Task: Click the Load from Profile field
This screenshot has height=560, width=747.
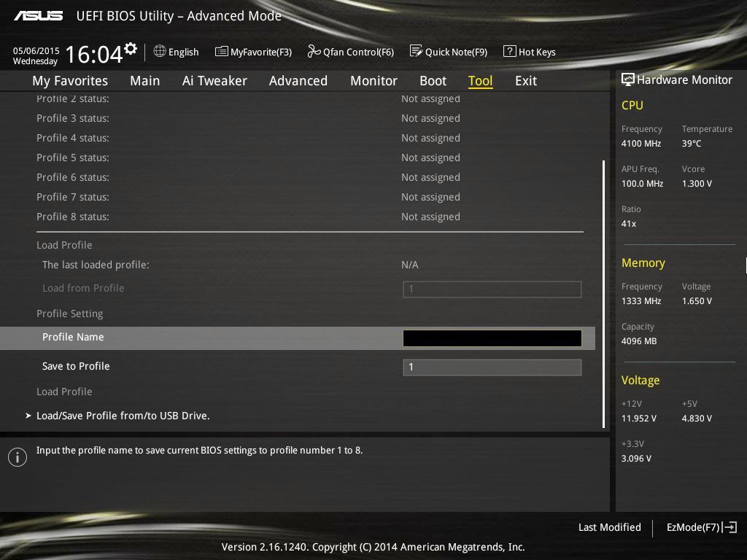Action: 492,289
